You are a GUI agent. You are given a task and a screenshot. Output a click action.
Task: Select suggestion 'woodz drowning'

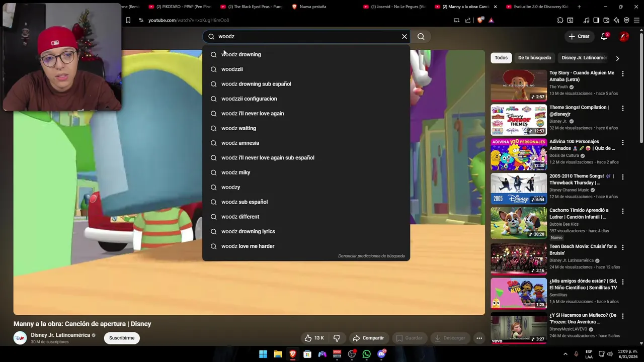(306, 54)
